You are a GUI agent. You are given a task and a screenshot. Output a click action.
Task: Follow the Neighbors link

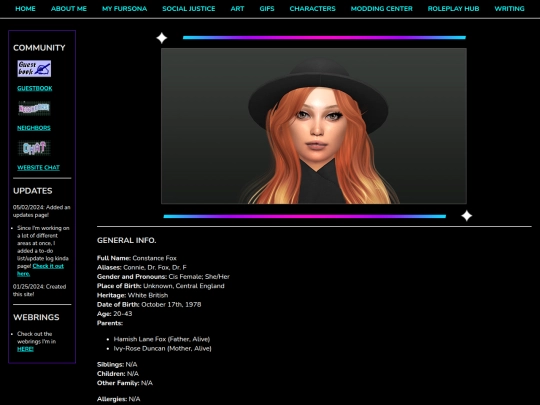34,128
